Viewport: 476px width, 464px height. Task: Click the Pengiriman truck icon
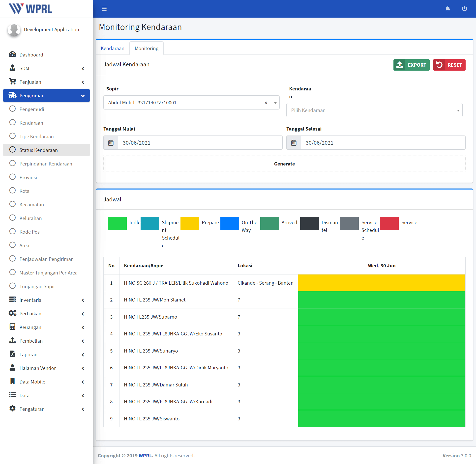(x=12, y=95)
